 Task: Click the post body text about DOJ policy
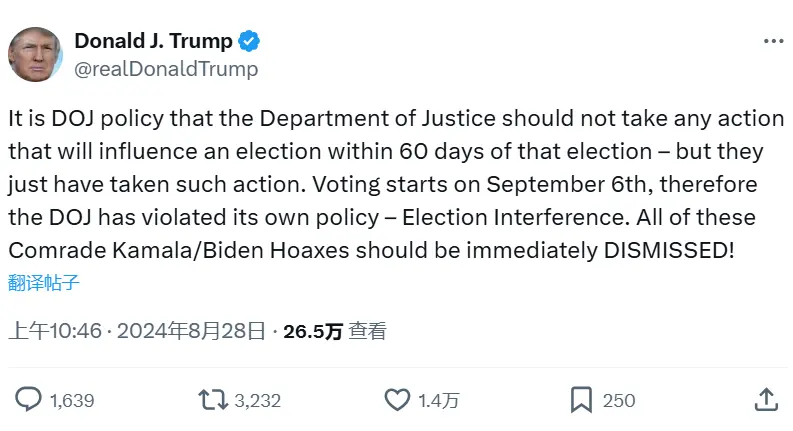396,184
